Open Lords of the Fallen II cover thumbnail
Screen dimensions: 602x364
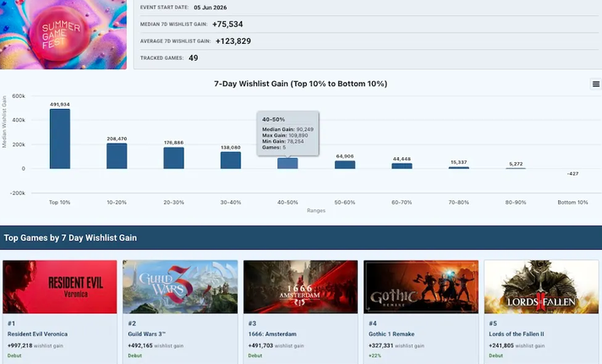click(541, 287)
